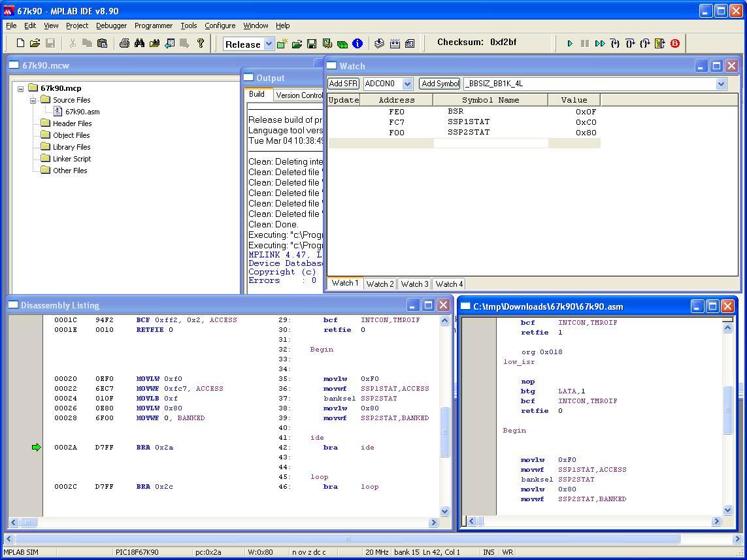The width and height of the screenshot is (747, 560).
Task: Click the Reset processor icon
Action: click(x=660, y=44)
